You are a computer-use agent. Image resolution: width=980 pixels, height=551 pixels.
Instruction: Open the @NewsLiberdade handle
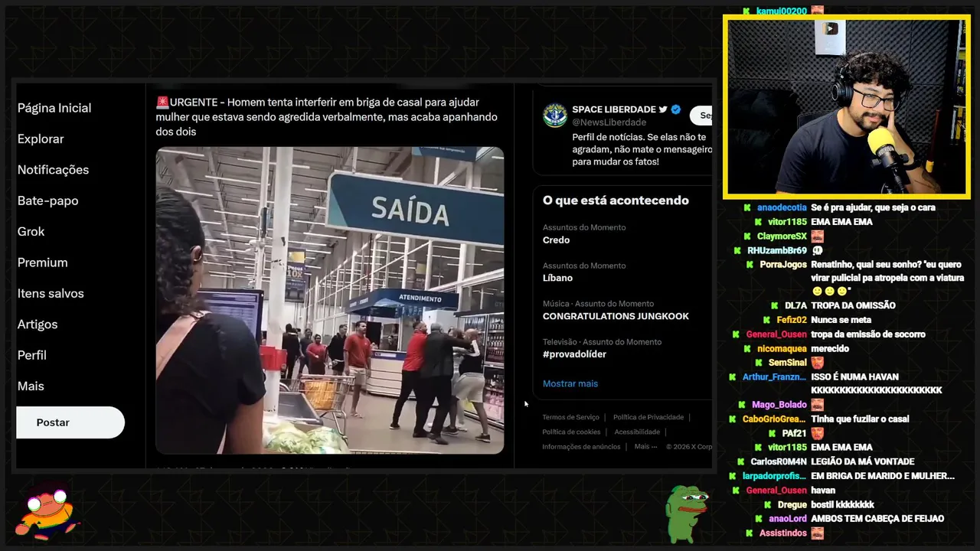tap(609, 122)
